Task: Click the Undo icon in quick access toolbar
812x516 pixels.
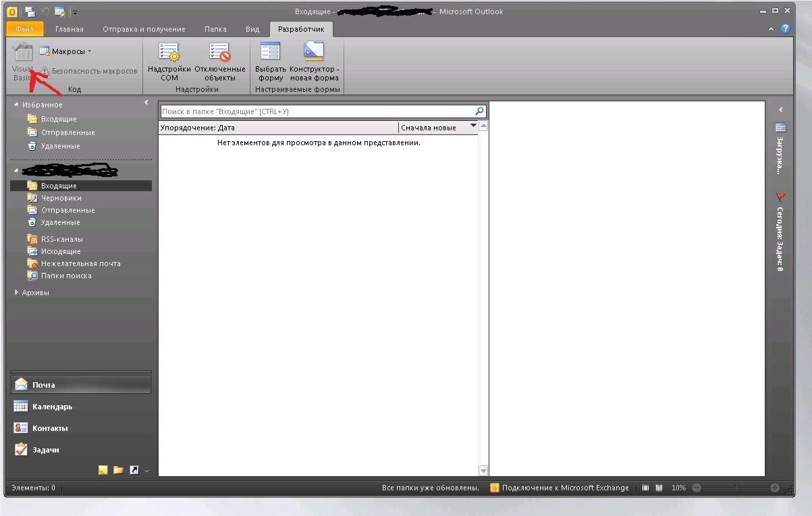Action: tap(45, 11)
